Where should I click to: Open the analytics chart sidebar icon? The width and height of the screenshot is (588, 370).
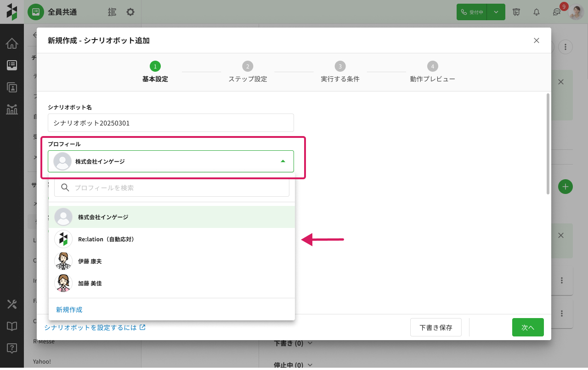(x=12, y=109)
